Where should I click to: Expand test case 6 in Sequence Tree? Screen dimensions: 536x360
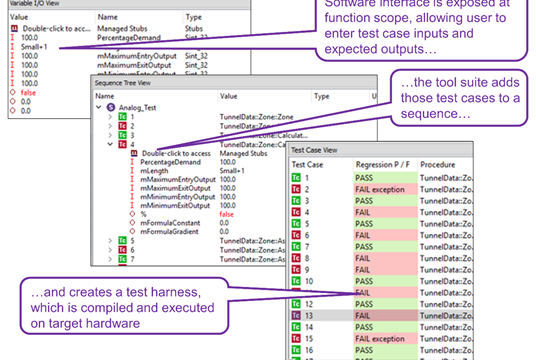point(110,250)
